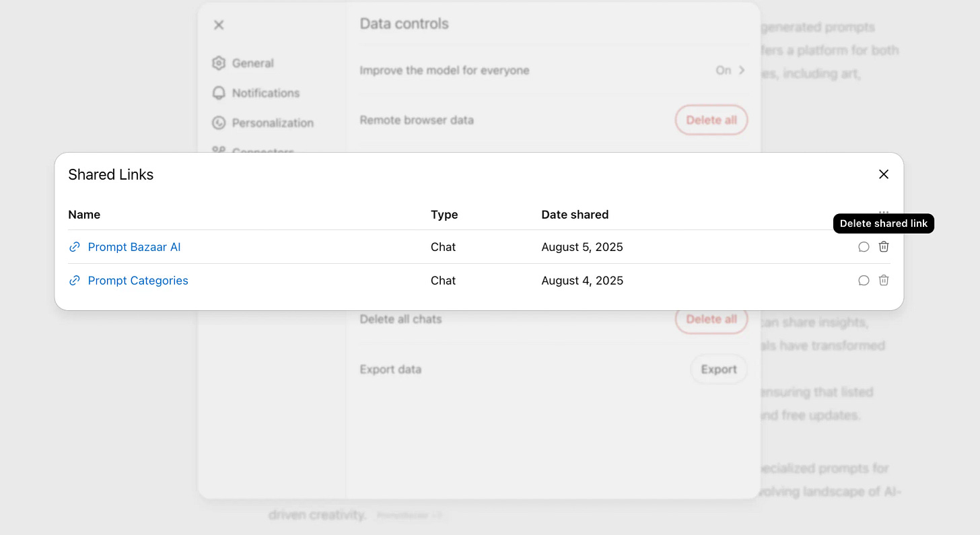Open General settings tab in background
980x535 pixels.
[243, 63]
